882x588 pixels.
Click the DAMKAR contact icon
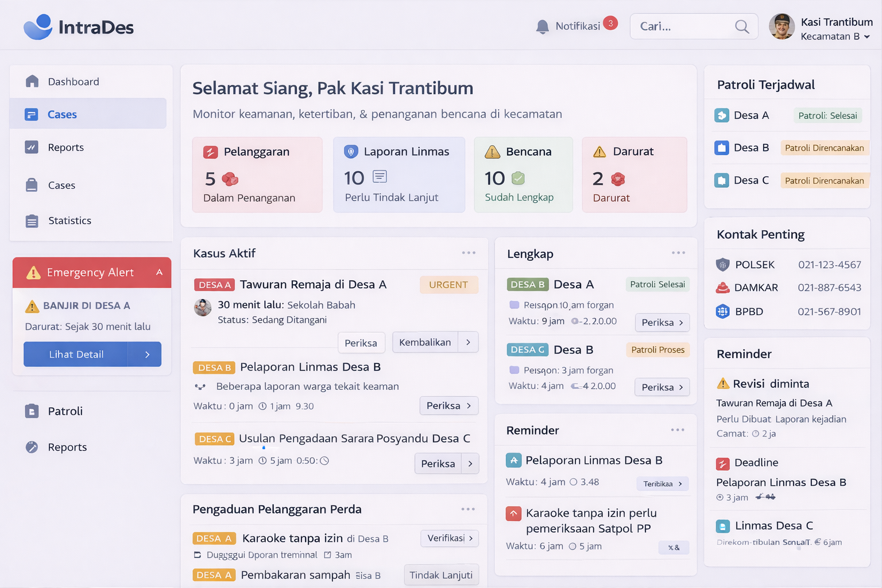722,288
